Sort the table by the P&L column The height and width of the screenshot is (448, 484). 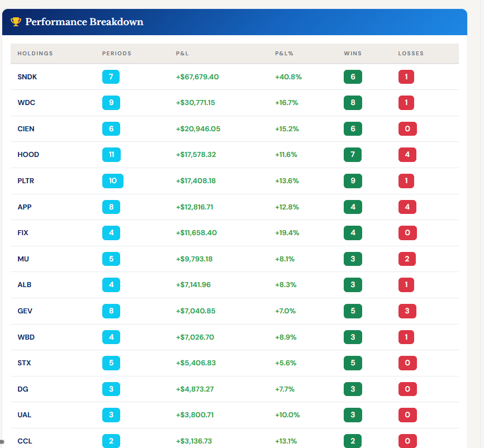pos(182,54)
